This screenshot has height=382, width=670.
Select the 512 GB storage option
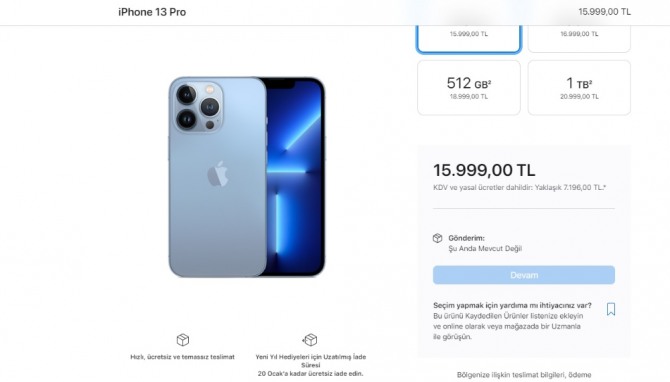(x=469, y=88)
